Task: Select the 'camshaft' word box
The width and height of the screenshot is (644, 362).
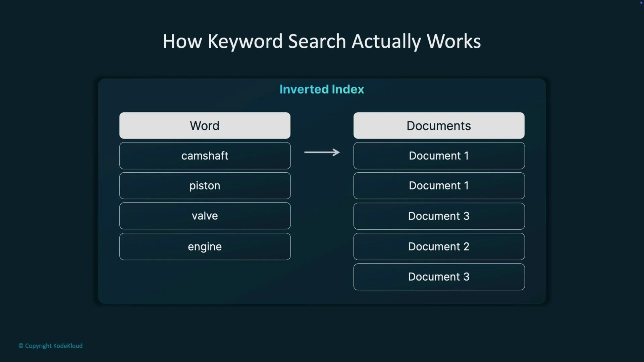Action: (205, 156)
